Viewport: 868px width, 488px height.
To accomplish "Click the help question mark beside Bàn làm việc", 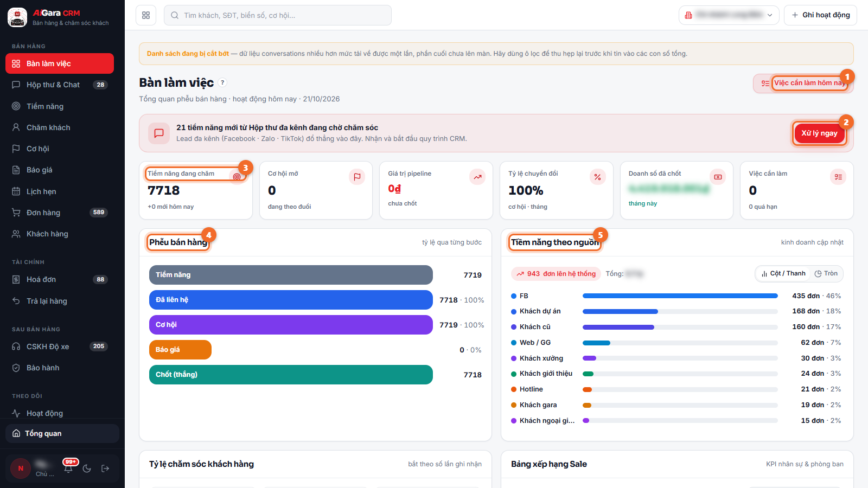I will point(222,82).
